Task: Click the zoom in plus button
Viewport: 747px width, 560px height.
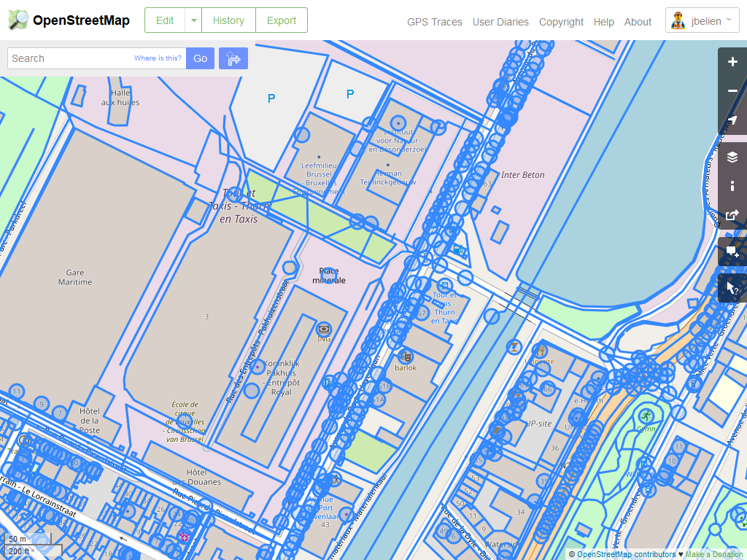Action: pos(732,62)
